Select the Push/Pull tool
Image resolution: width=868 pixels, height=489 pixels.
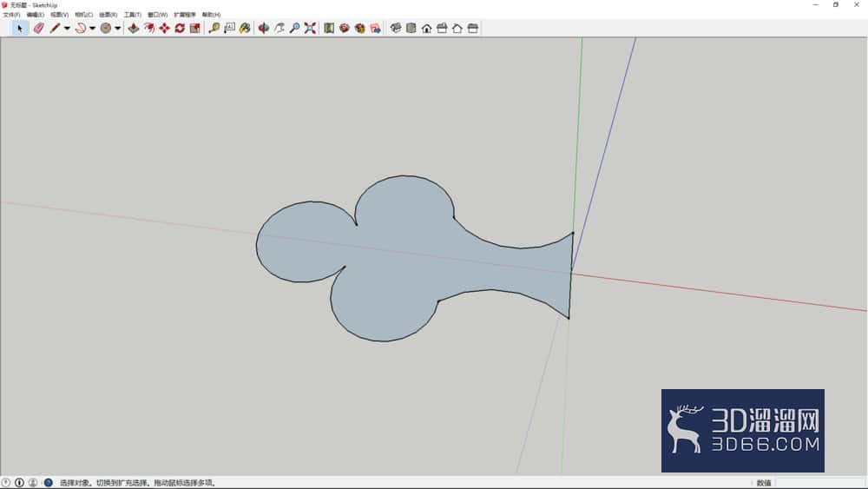[134, 29]
